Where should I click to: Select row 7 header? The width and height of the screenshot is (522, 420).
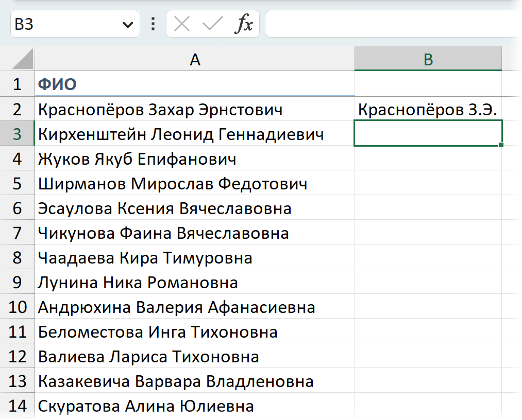tap(17, 233)
